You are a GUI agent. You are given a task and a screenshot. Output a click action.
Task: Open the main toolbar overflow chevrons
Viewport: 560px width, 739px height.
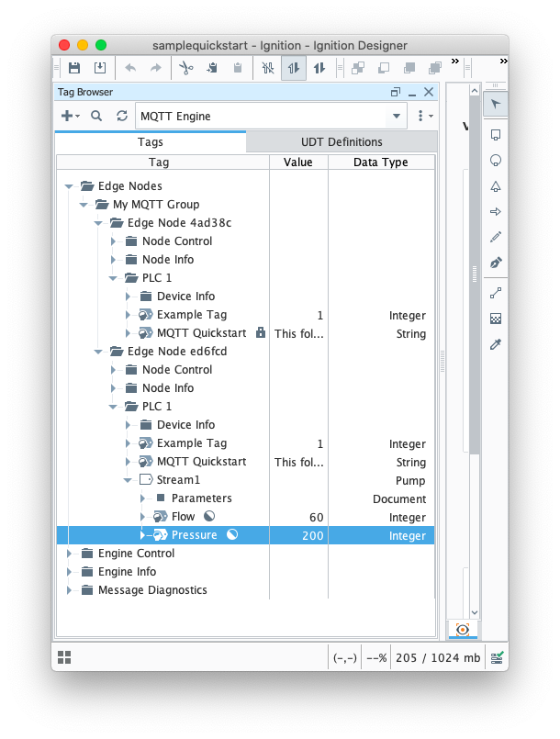click(x=454, y=61)
